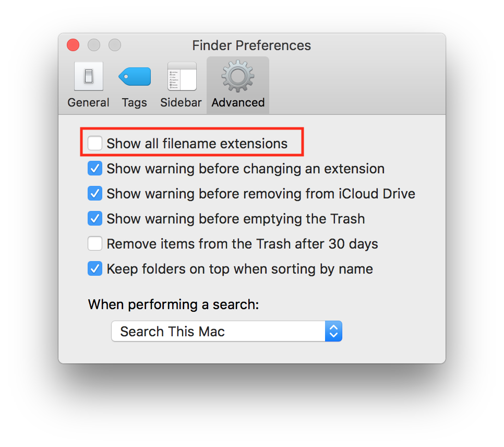Change the When performing a search option
Image resolution: width=504 pixels, height=447 pixels.
[x=226, y=331]
